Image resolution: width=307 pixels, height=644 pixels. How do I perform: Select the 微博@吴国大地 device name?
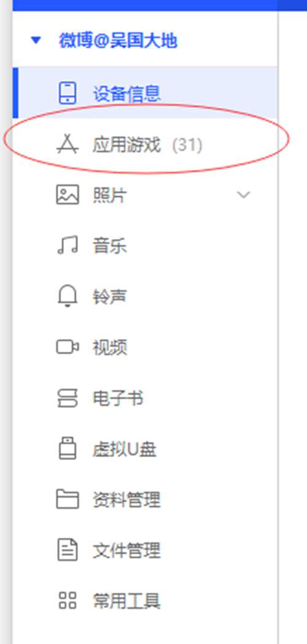pyautogui.click(x=119, y=41)
